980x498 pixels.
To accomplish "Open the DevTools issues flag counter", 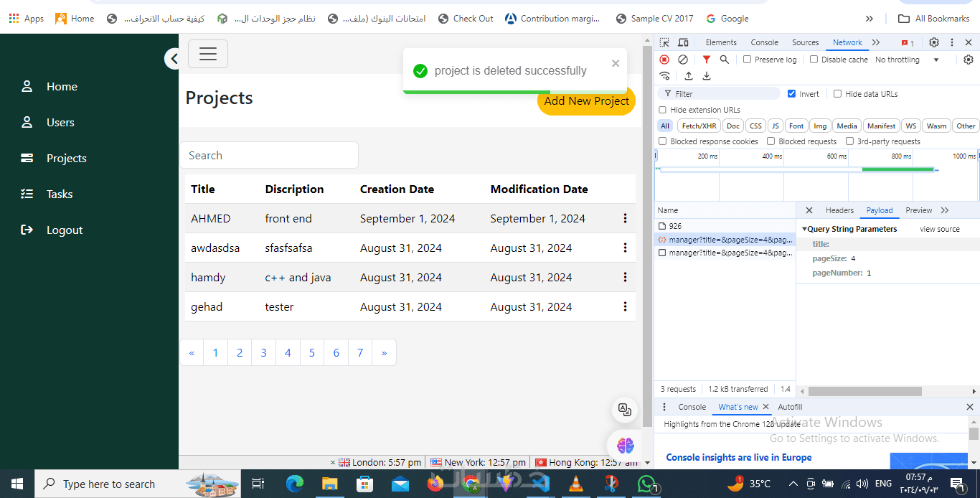I will [908, 43].
